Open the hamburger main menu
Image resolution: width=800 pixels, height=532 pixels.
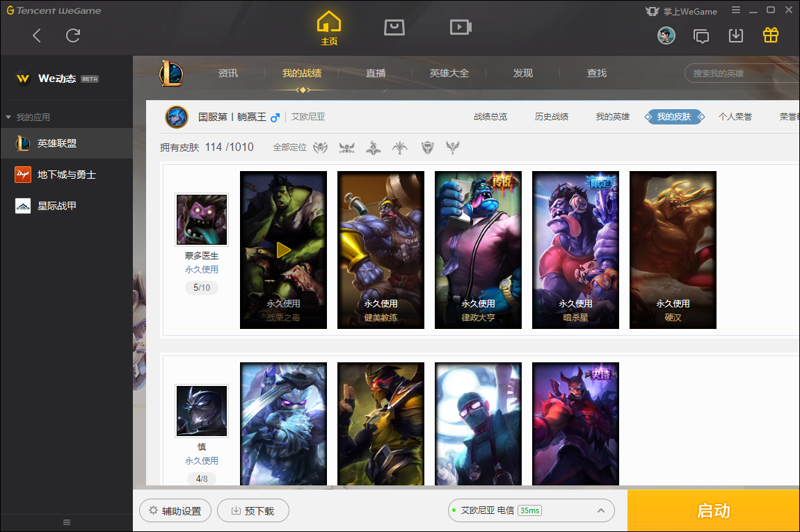point(736,10)
